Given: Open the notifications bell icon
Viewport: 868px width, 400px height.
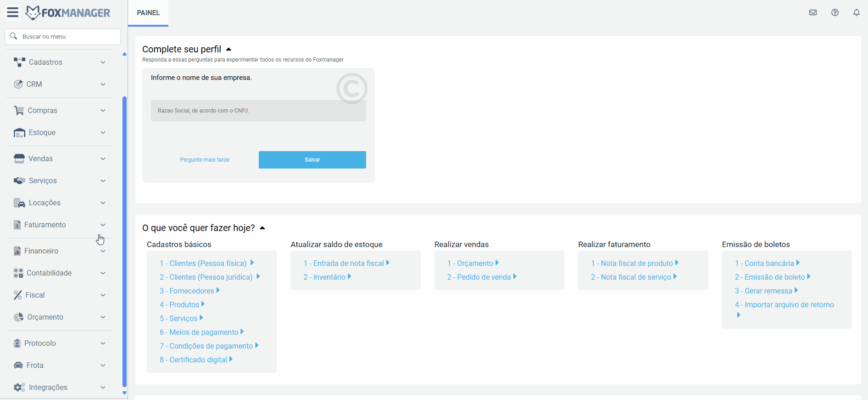Looking at the screenshot, I should (857, 12).
